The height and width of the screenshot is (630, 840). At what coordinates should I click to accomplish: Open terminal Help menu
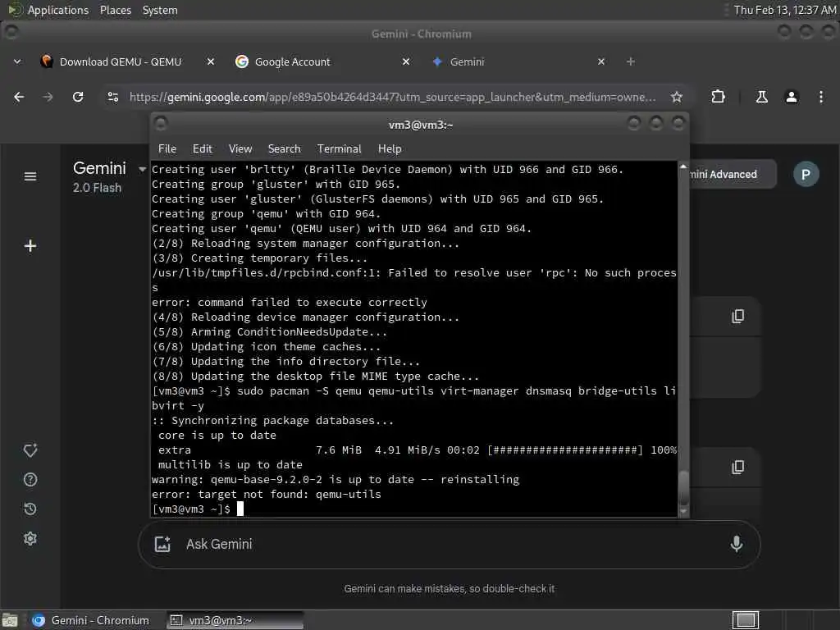[390, 149]
